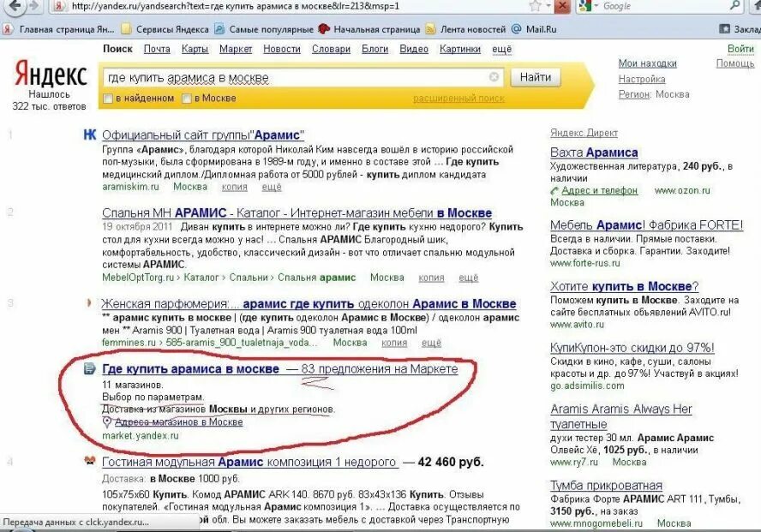The height and width of the screenshot is (532, 761).
Task: Open the Google search engine dropdown
Action: [x=589, y=6]
